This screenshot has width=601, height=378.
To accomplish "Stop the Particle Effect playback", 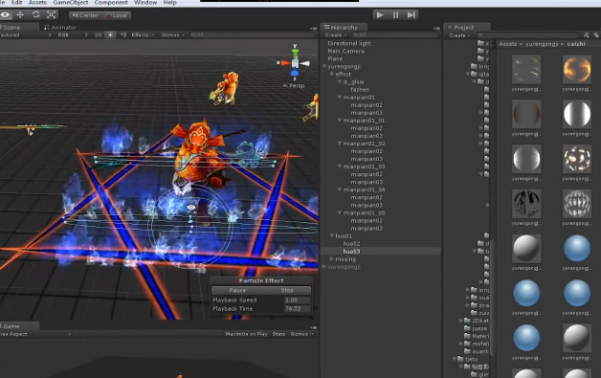I will point(287,291).
